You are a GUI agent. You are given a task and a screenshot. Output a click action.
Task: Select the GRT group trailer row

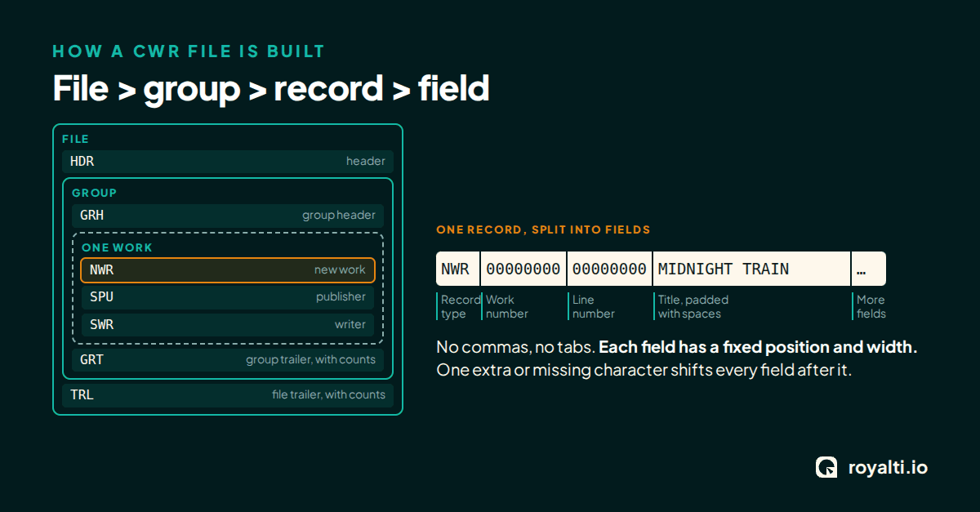[x=228, y=360]
